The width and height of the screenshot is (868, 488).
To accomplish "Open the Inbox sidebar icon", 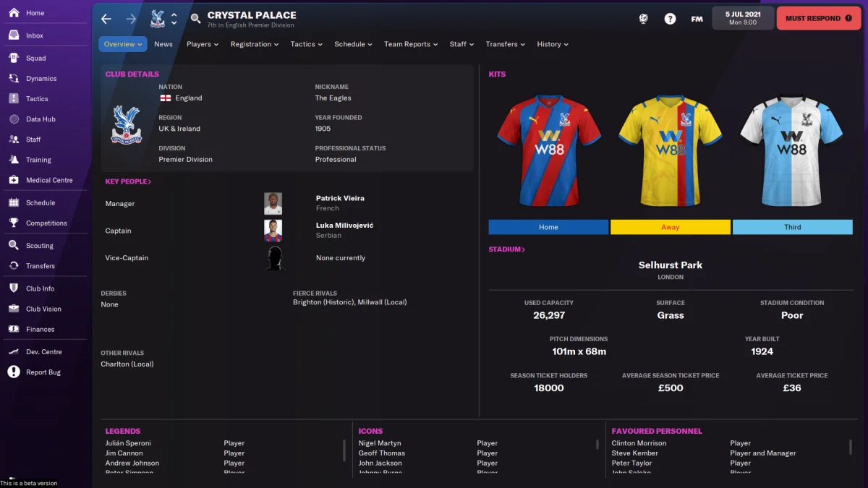I will (13, 35).
